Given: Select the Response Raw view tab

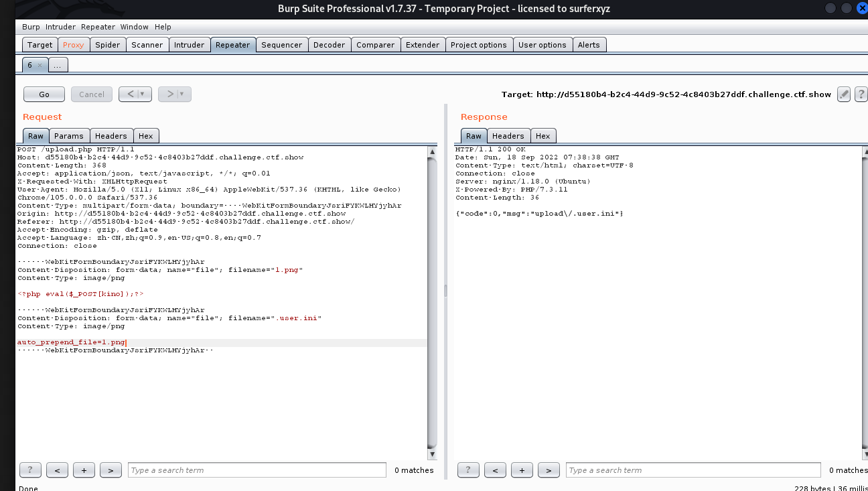Looking at the screenshot, I should [474, 136].
